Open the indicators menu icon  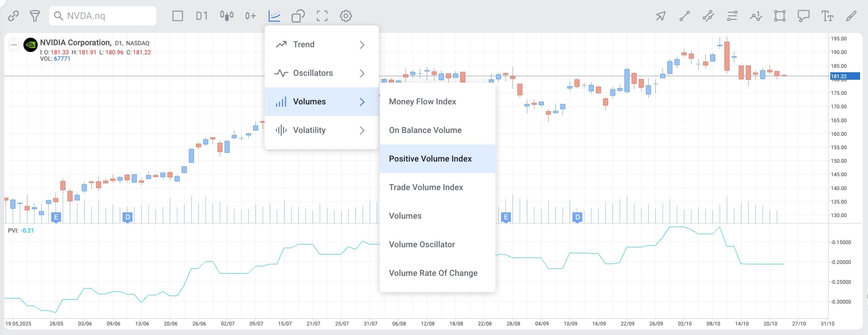pos(275,16)
